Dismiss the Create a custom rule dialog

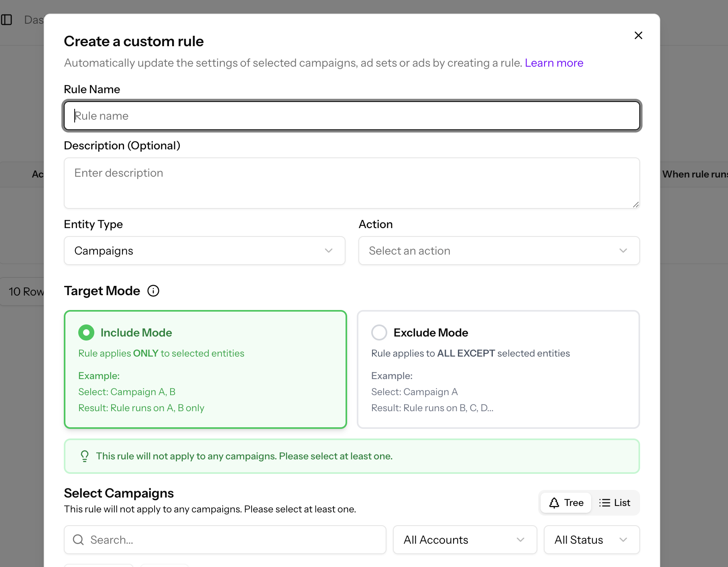click(x=638, y=35)
